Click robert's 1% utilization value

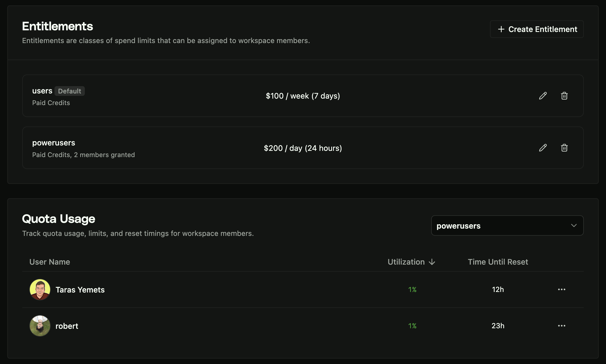tap(412, 326)
